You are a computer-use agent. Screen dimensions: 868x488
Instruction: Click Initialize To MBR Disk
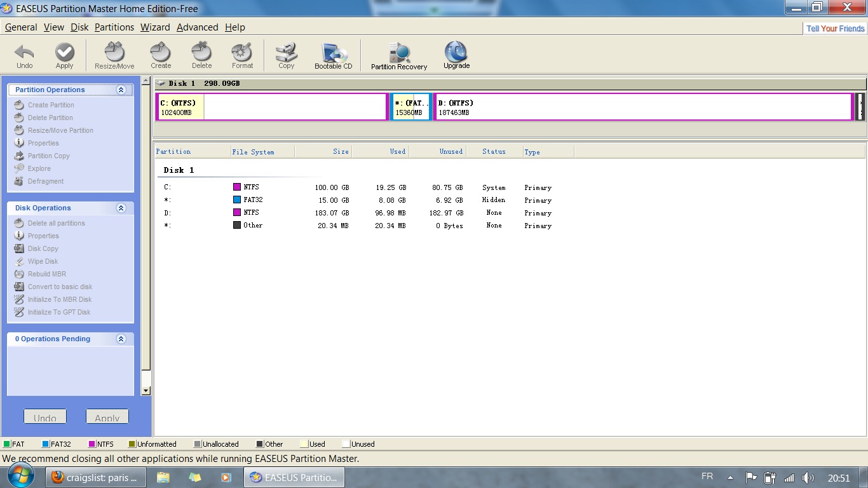pos(60,299)
